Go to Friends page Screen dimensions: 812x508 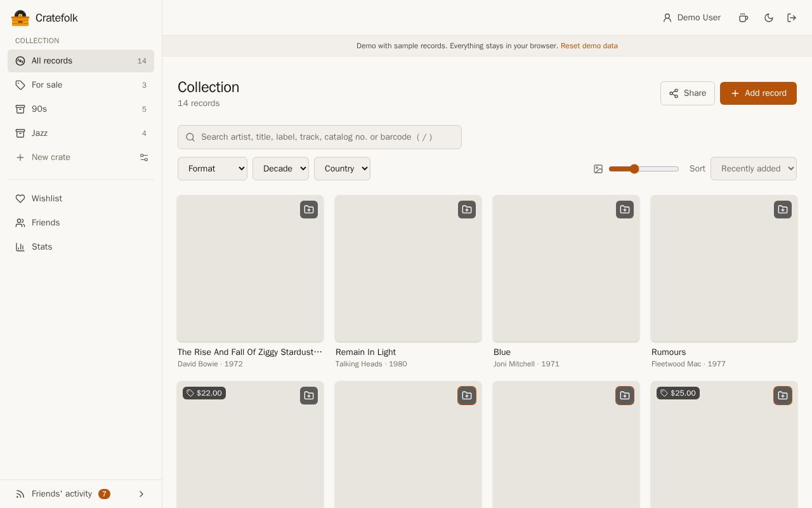pos(81,223)
